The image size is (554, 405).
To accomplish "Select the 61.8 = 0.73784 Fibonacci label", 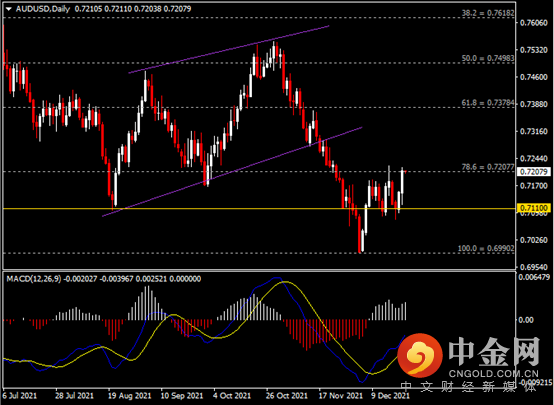I will [x=488, y=103].
